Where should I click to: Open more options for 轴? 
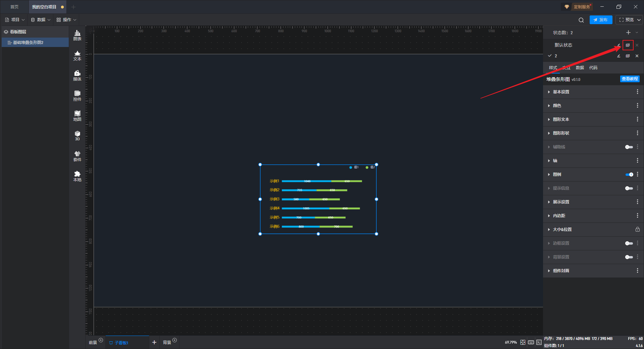click(637, 160)
